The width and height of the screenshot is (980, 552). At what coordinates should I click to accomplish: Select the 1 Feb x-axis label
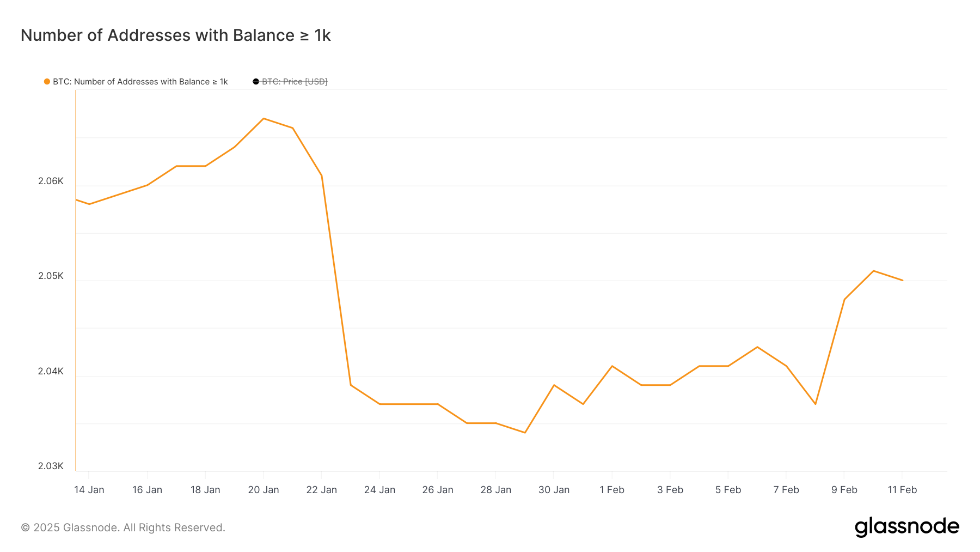pos(612,490)
